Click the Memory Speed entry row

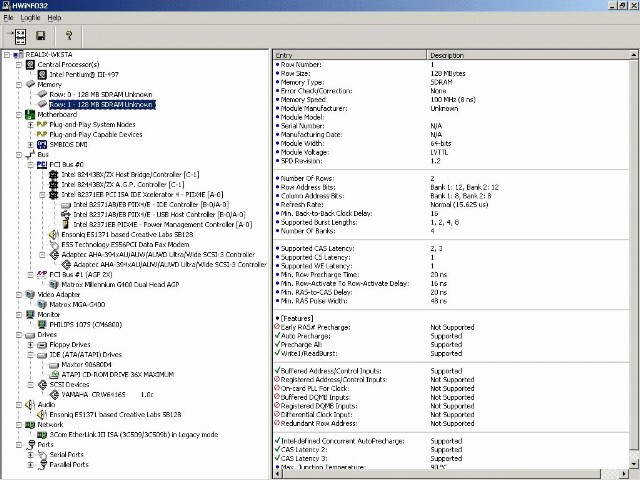451,100
